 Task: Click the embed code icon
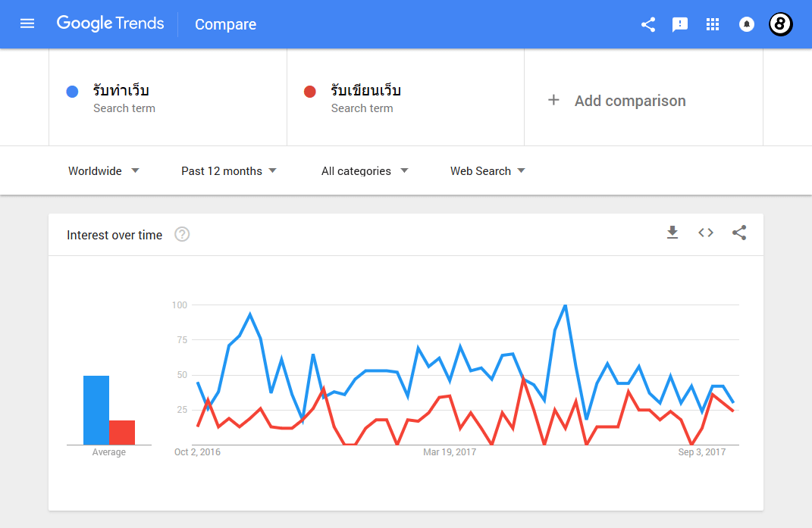[x=706, y=233]
